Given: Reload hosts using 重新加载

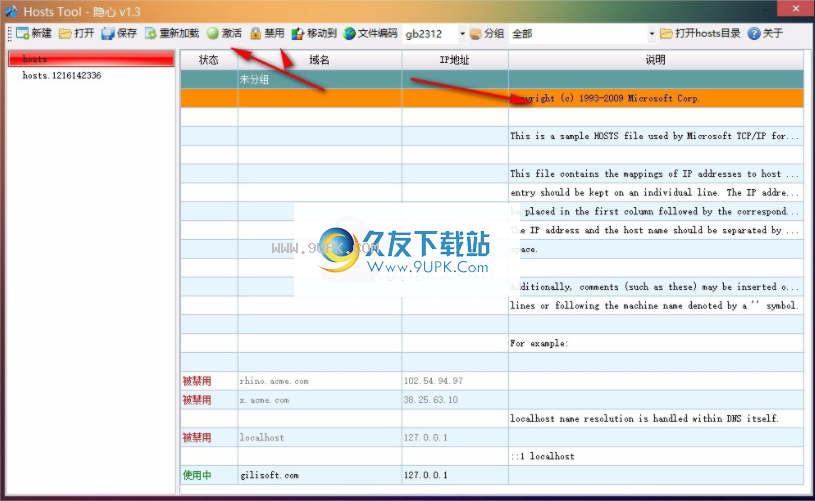Looking at the screenshot, I should point(172,34).
